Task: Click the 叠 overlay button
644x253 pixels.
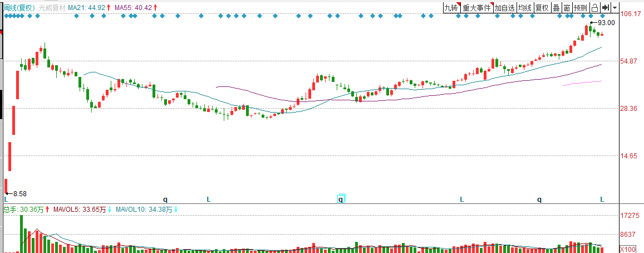Action: coord(555,7)
